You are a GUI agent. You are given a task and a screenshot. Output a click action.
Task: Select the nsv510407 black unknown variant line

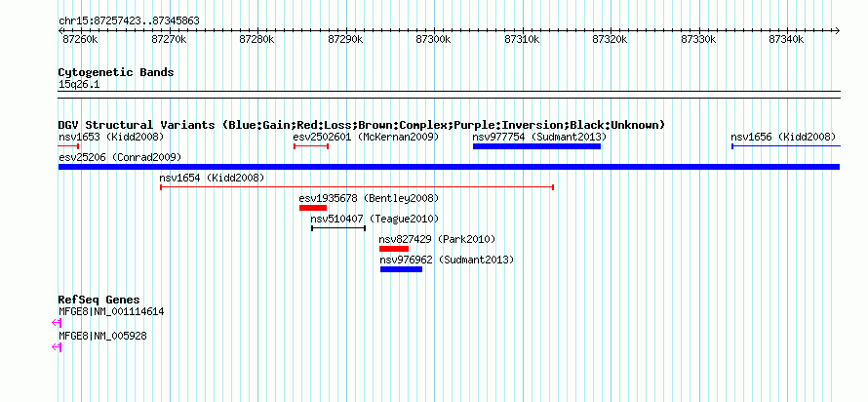[x=338, y=228]
